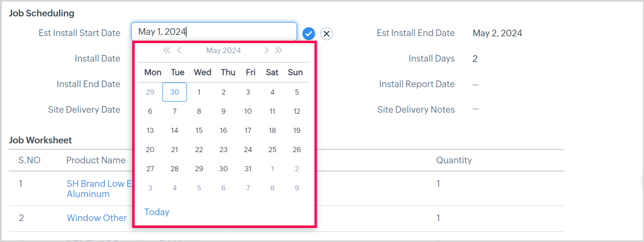Cancel date editing with the X icon
Image resolution: width=644 pixels, height=242 pixels.
pos(326,34)
